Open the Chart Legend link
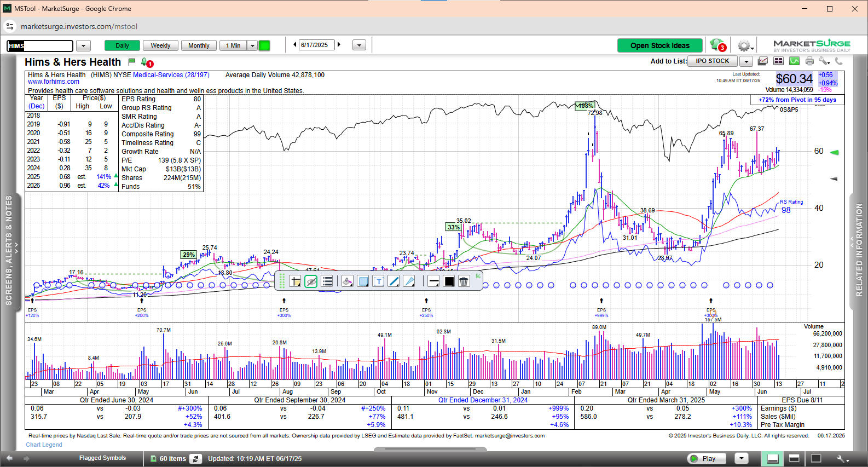Image resolution: width=868 pixels, height=467 pixels. (44, 445)
